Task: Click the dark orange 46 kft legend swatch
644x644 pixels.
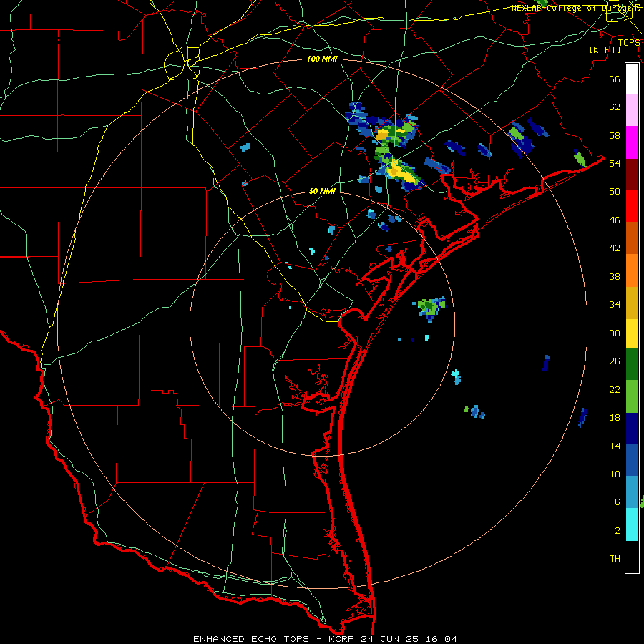Action: (x=632, y=238)
